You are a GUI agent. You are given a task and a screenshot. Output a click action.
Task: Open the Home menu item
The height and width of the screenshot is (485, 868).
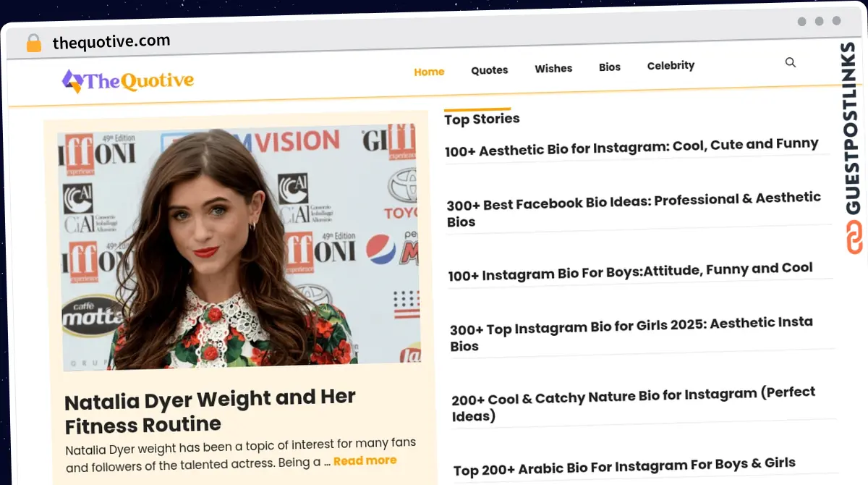tap(429, 72)
